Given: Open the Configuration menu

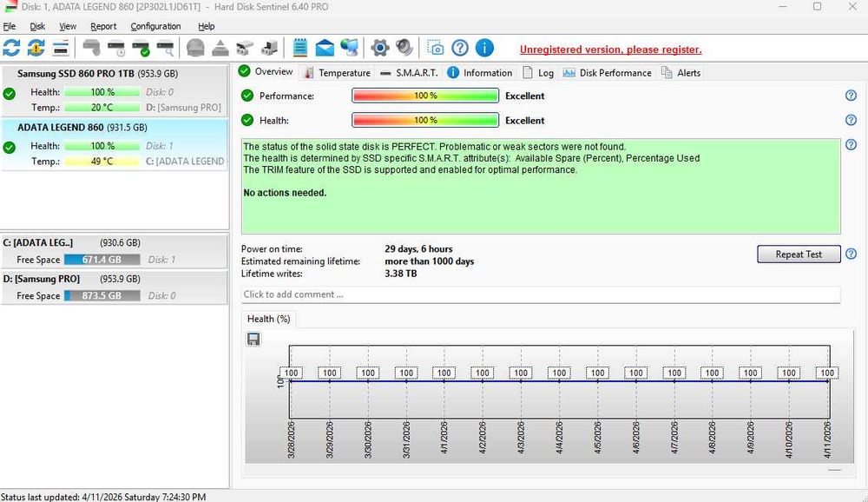Looking at the screenshot, I should tap(155, 26).
